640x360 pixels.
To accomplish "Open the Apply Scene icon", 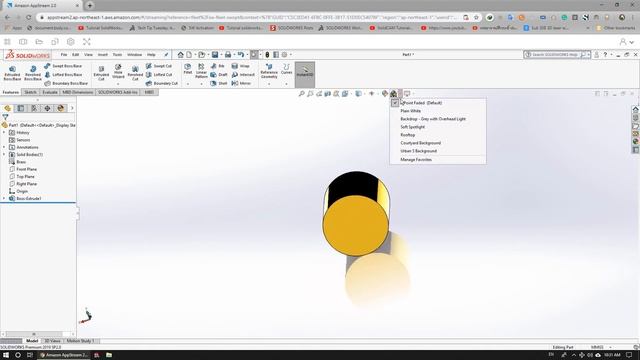I will (393, 94).
